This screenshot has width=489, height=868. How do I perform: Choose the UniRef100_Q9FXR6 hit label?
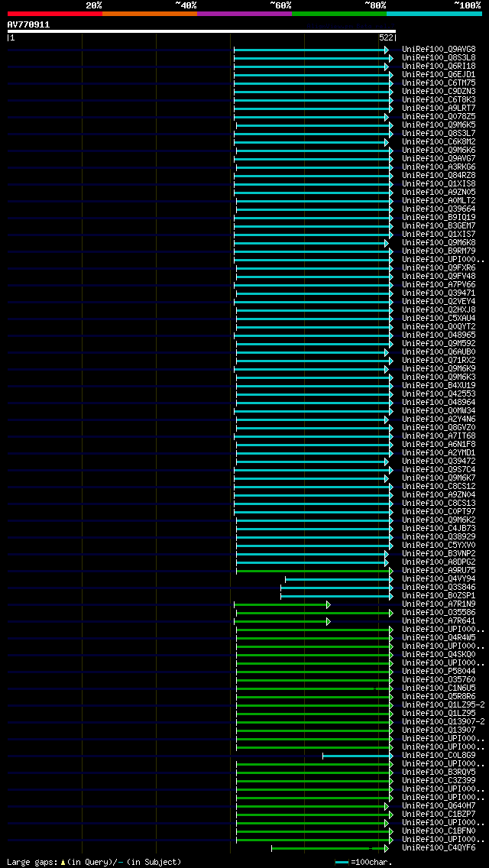coord(439,268)
